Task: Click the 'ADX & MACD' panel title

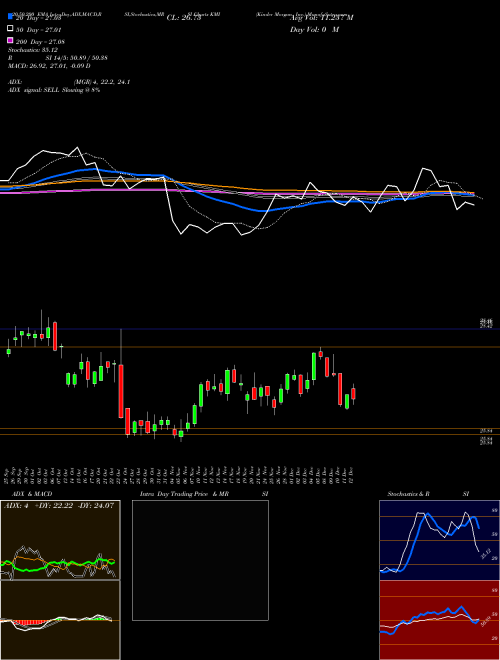Action: (x=32, y=494)
